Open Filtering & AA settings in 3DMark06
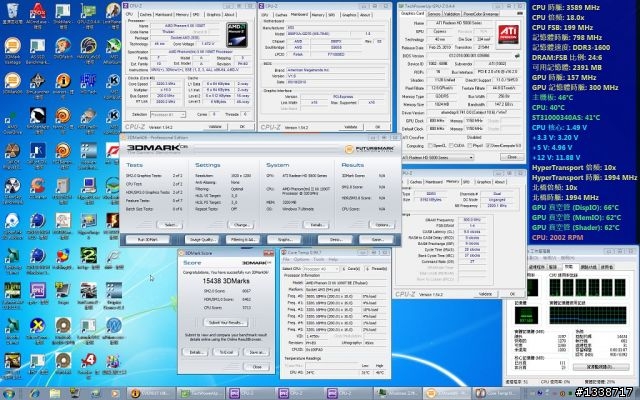640x400 pixels. (x=243, y=240)
